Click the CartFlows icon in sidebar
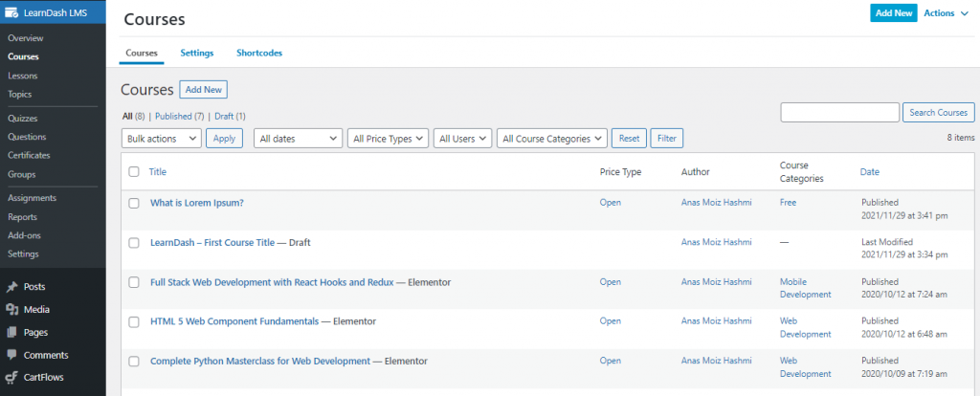Image resolution: width=980 pixels, height=396 pixels. pos(11,378)
